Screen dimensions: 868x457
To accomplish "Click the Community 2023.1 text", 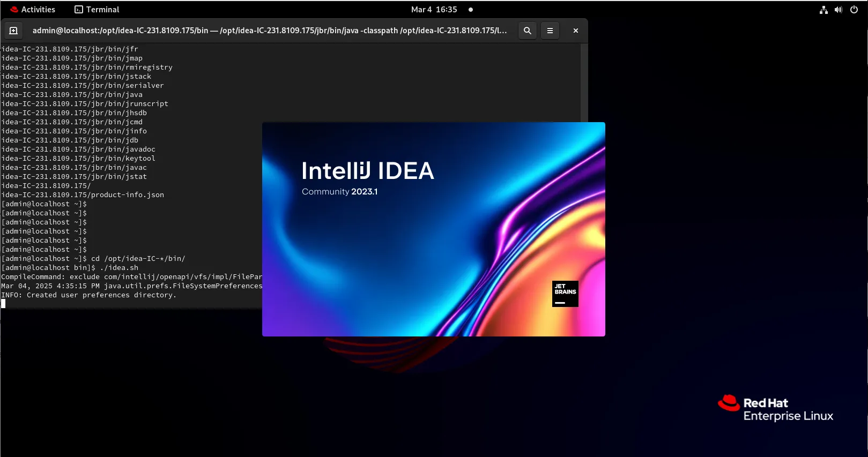I will tap(340, 191).
